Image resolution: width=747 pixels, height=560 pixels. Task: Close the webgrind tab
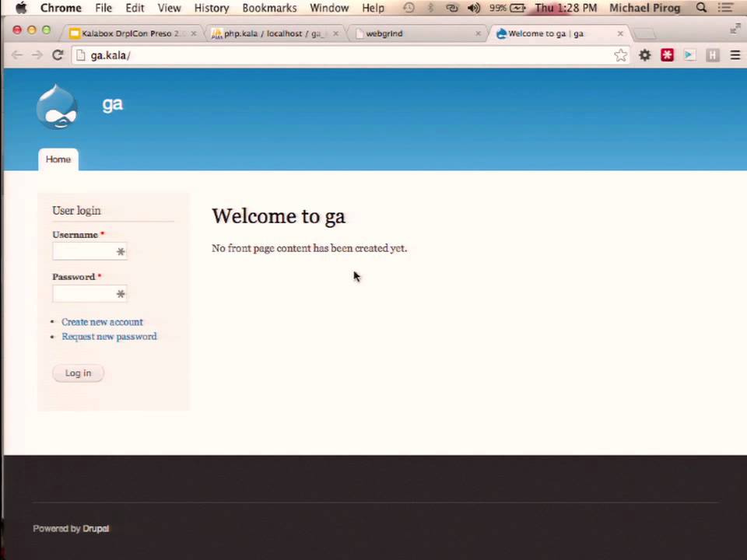point(479,33)
